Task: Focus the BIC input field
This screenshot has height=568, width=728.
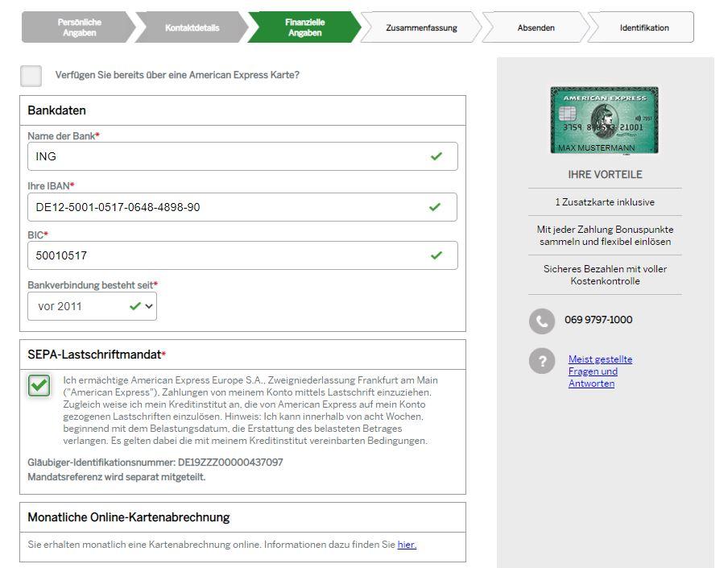Action: (242, 255)
